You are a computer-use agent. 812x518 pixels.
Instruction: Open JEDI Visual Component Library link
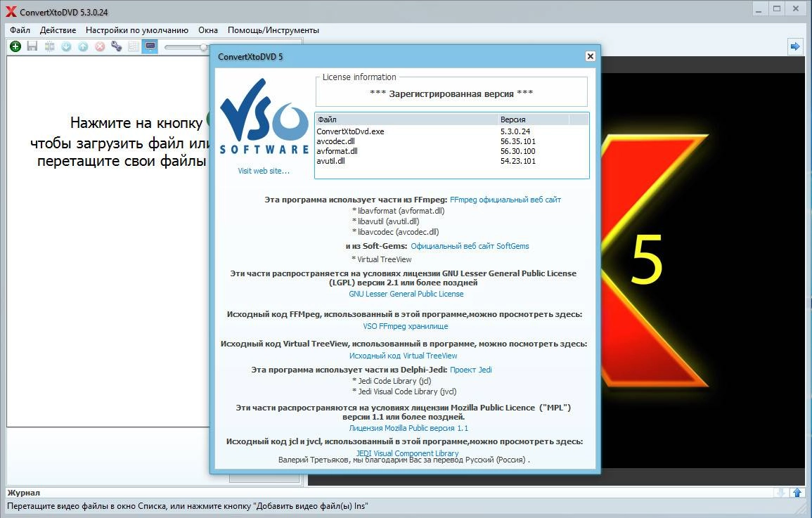coord(407,453)
